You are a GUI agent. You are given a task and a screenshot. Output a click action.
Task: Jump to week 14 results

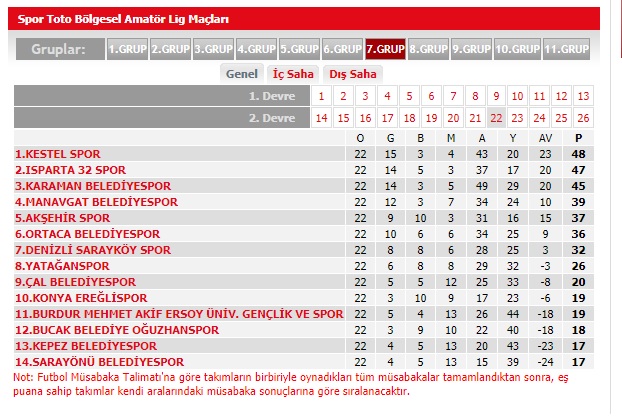[321, 117]
